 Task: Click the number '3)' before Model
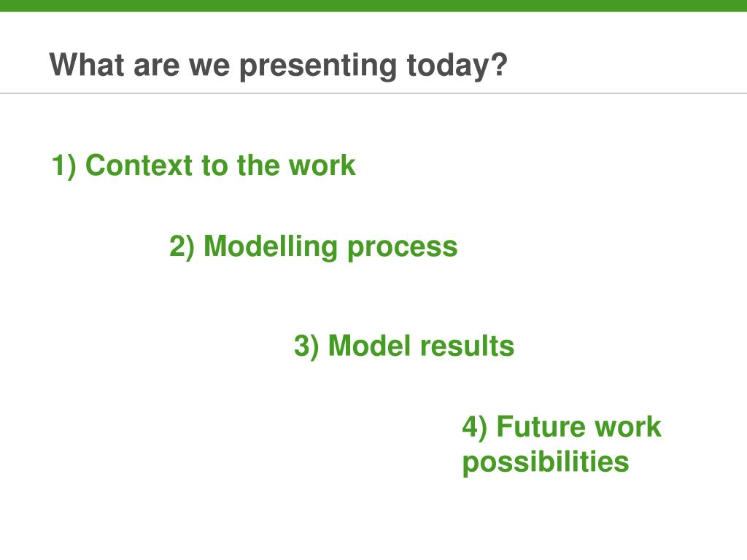tap(306, 346)
